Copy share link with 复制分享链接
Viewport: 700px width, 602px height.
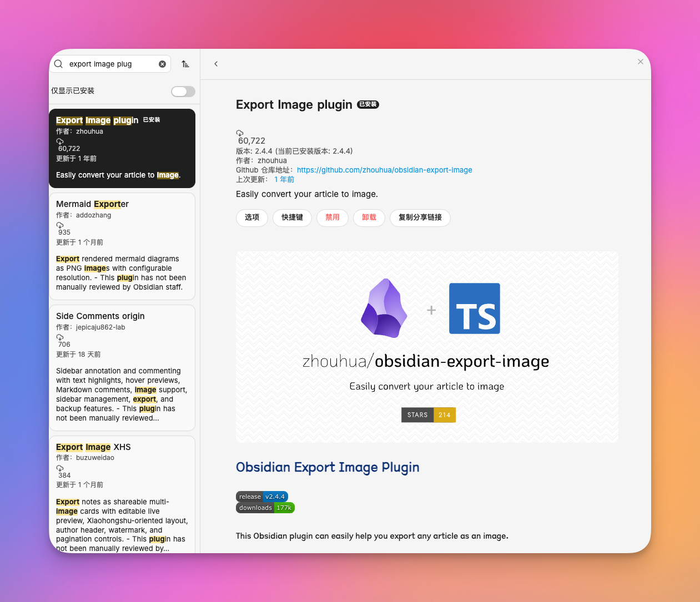420,217
